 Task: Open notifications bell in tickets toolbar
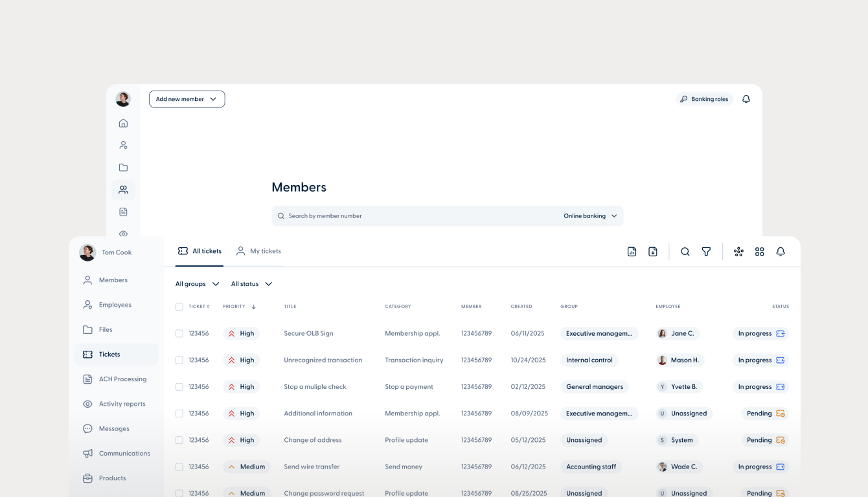point(781,252)
